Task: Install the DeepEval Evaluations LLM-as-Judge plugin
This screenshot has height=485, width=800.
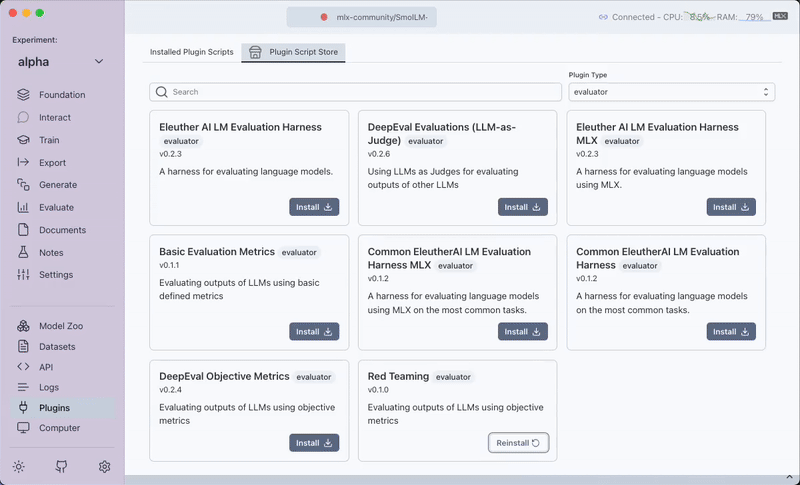Action: (523, 207)
